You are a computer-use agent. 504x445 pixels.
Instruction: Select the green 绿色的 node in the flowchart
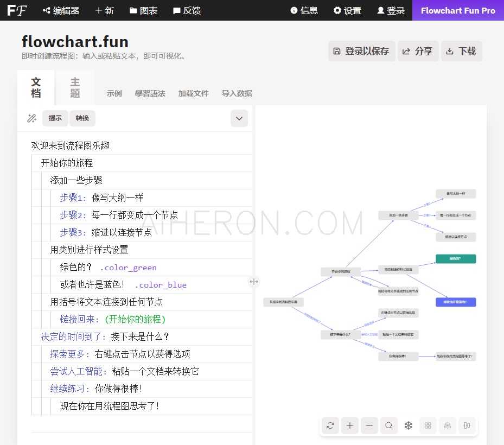(x=455, y=259)
